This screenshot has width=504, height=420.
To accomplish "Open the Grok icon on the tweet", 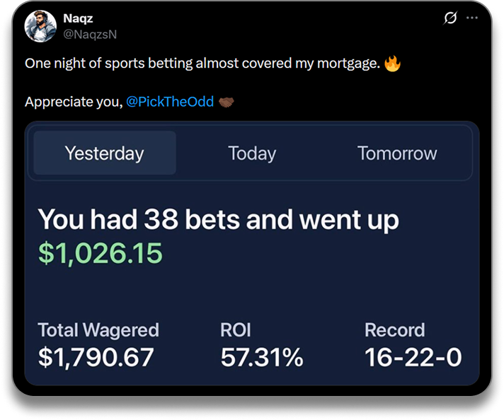I will tap(450, 18).
